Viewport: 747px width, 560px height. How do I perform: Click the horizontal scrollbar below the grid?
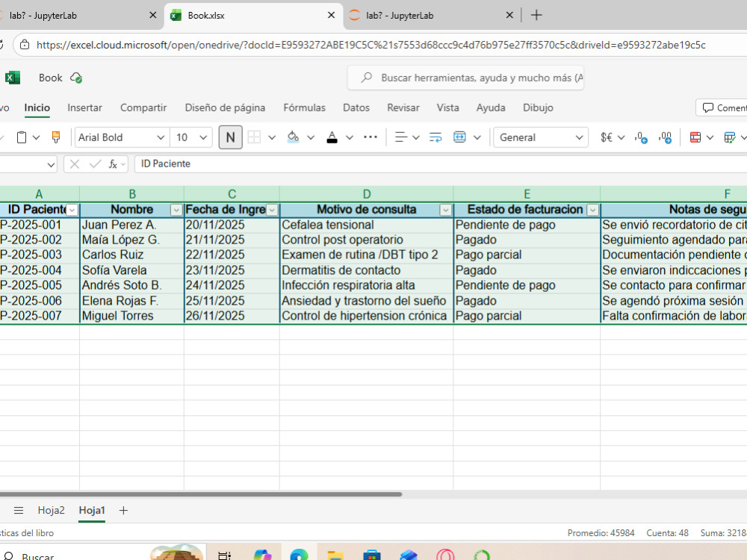coord(200,494)
